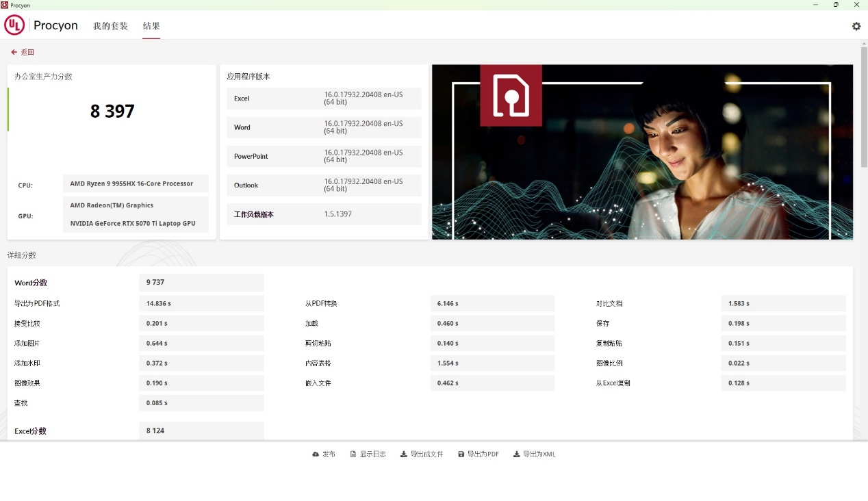Click the PowerPoint version row
This screenshot has height=501, width=868.
click(324, 156)
